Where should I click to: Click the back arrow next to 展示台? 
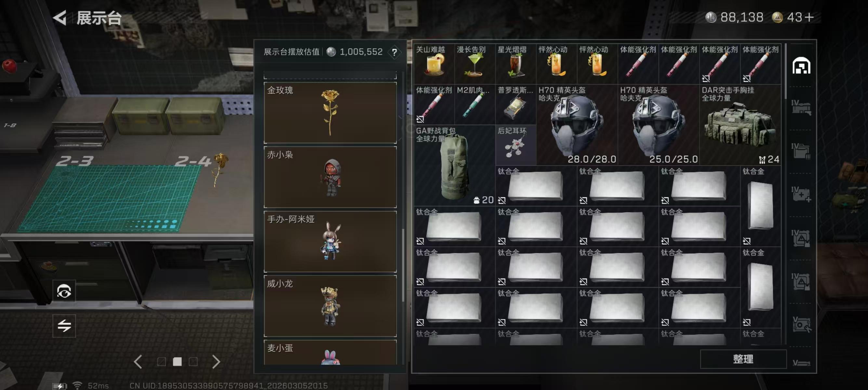point(60,18)
